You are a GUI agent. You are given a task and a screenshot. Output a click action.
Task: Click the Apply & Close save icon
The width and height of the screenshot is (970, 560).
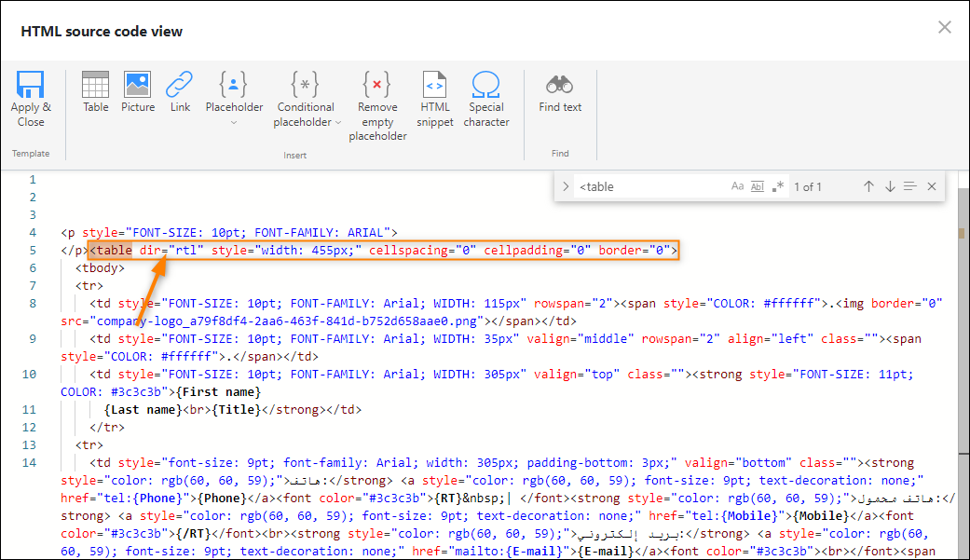pos(31,84)
